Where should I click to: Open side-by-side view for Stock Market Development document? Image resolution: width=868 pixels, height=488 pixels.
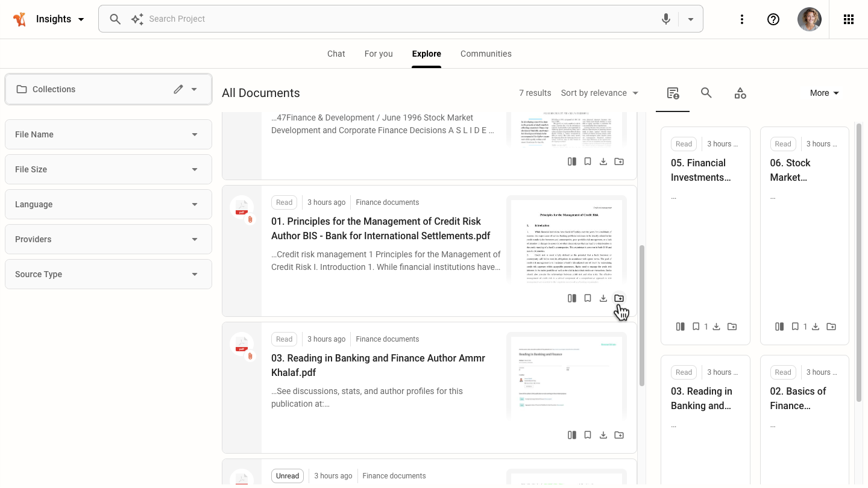572,161
